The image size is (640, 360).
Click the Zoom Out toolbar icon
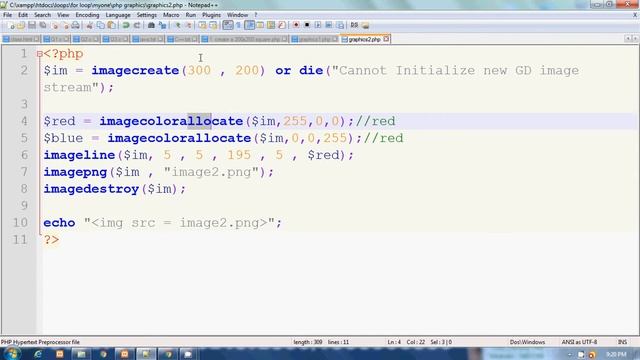[x=188, y=25]
